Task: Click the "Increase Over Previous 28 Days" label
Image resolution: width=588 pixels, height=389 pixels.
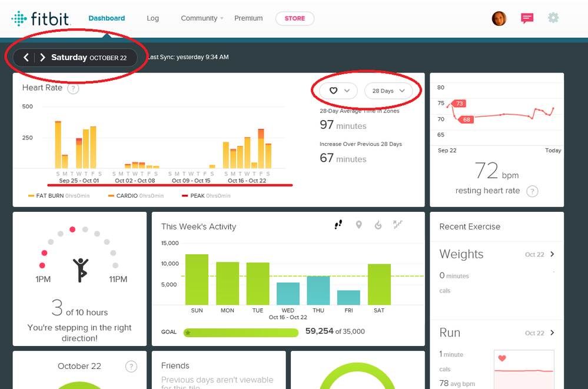Action: coord(361,144)
